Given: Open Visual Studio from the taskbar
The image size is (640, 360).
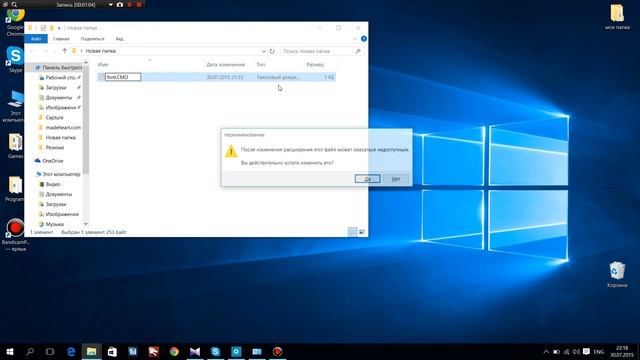Looking at the screenshot, I should 195,351.
